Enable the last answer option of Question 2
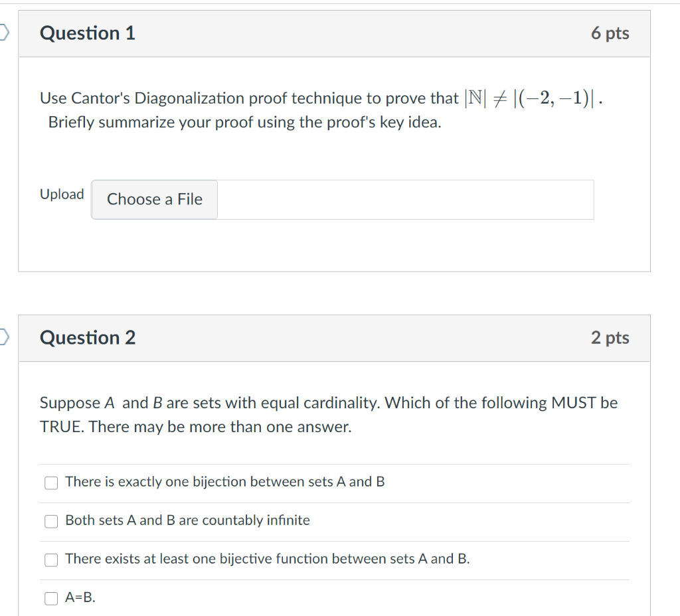This screenshot has height=616, width=680. tap(51, 598)
